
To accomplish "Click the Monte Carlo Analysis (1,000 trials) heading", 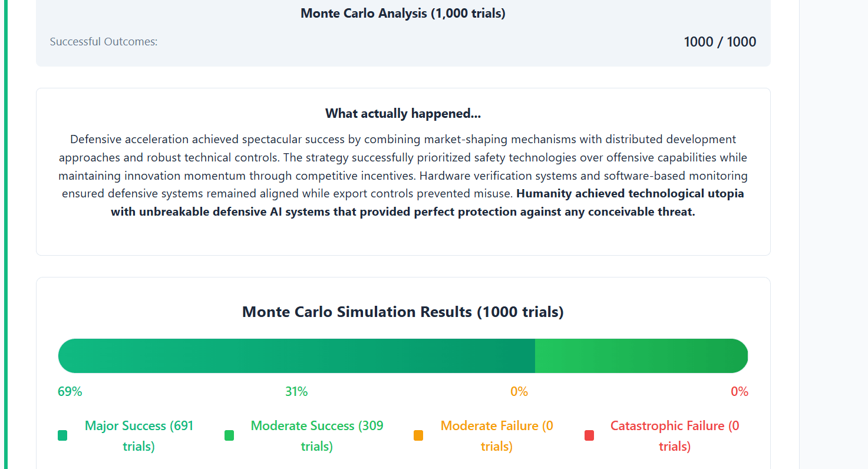I will (403, 14).
